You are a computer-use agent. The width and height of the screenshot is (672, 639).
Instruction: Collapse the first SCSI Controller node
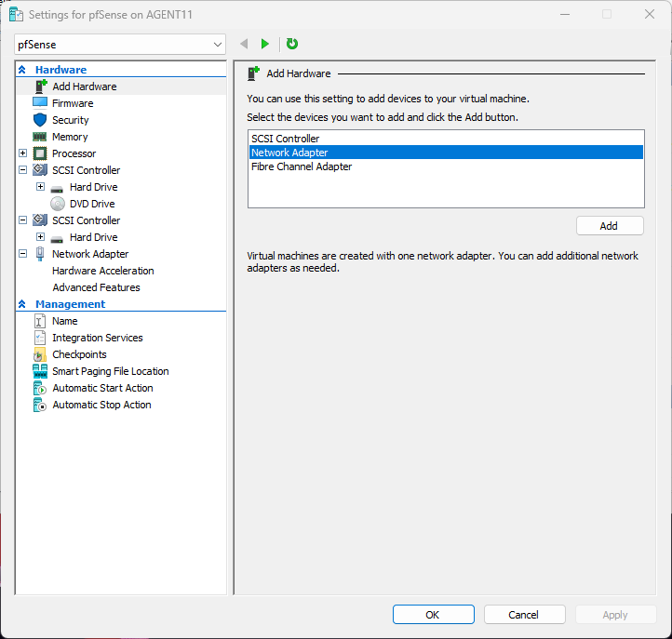[x=23, y=170]
